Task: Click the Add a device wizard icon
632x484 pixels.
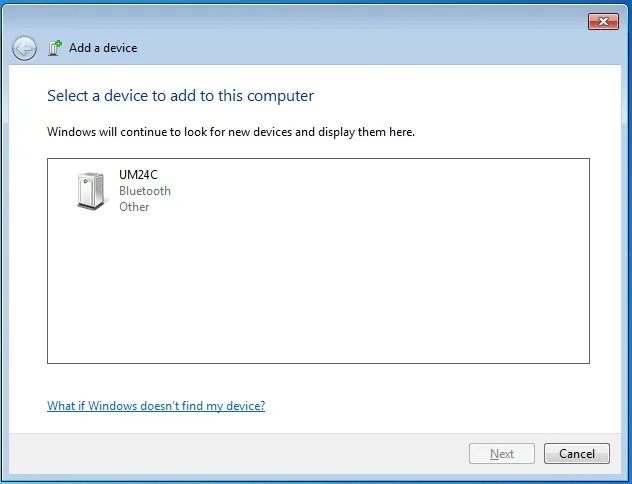Action: tap(55, 48)
